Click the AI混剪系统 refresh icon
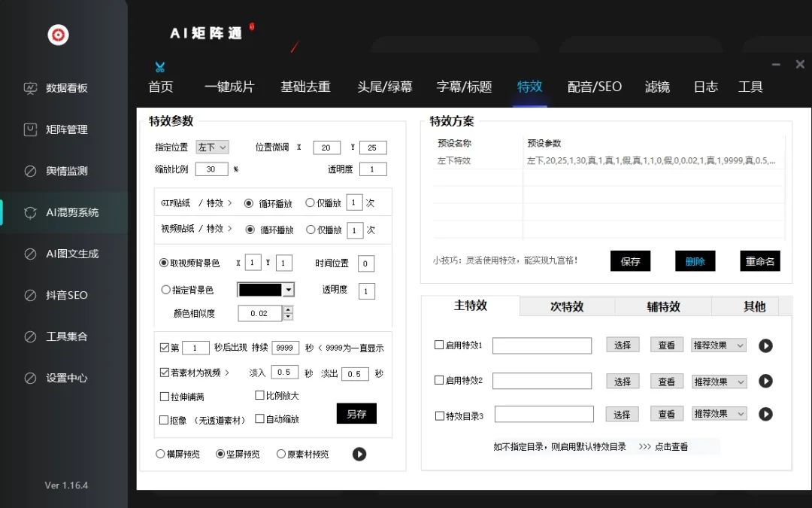The height and width of the screenshot is (508, 812). click(31, 212)
